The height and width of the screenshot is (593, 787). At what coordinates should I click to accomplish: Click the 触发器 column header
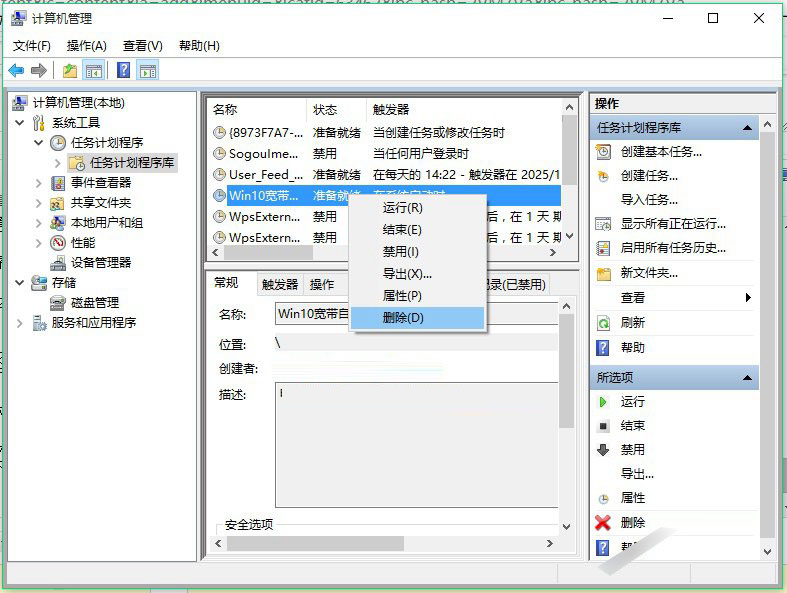point(464,109)
